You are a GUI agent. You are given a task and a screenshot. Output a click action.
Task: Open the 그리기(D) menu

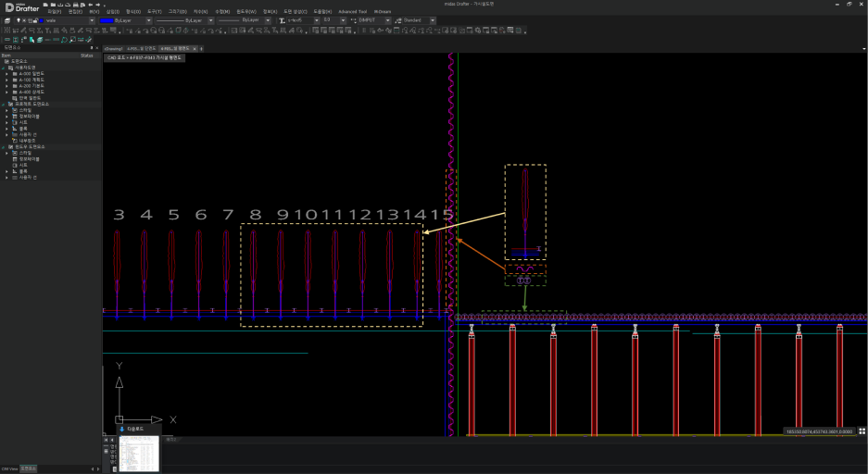click(178, 12)
